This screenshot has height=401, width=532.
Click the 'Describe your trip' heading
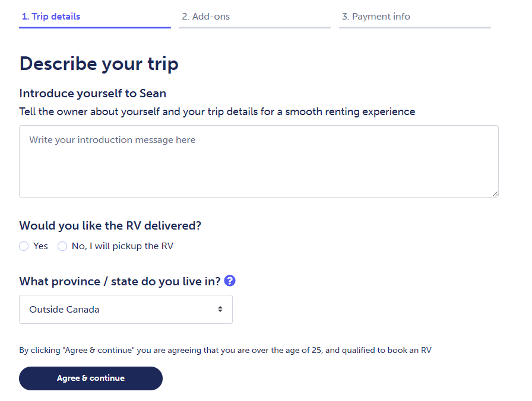[99, 63]
